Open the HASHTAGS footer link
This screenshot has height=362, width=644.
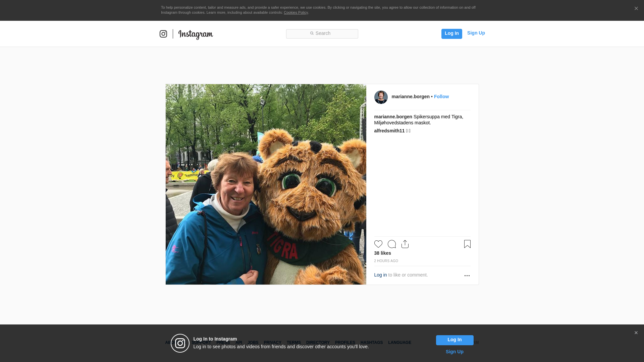tap(371, 343)
